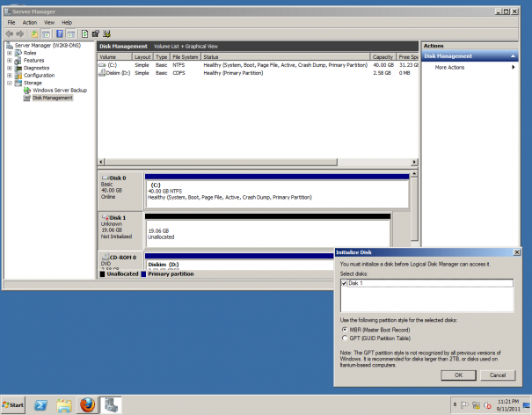Click the Roles icon in the tree
Image resolution: width=532 pixels, height=415 pixels.
[x=18, y=53]
